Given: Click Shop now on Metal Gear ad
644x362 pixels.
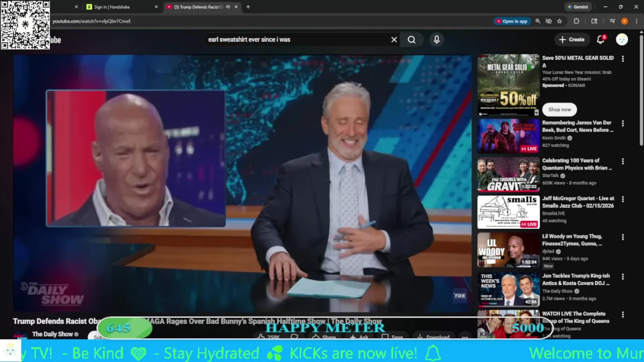Looking at the screenshot, I should (x=559, y=109).
